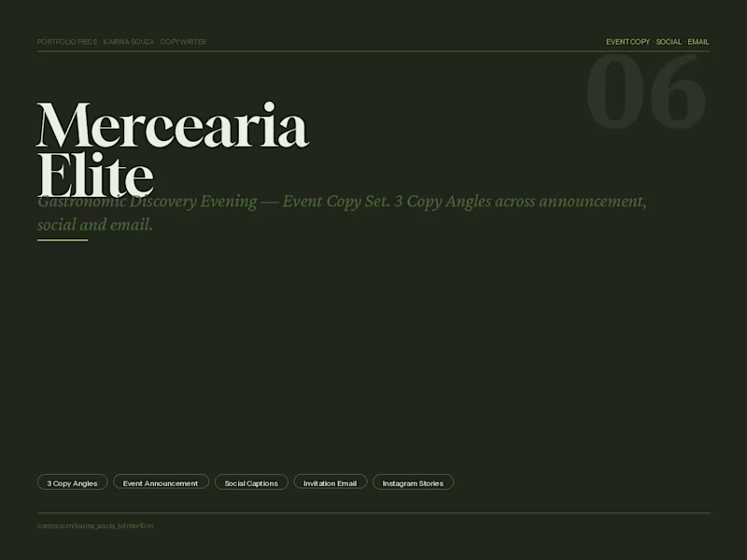Click the 'Gastronomic Discovery Evening' subtitle text
Screen dimensions: 747x560
click(148, 202)
